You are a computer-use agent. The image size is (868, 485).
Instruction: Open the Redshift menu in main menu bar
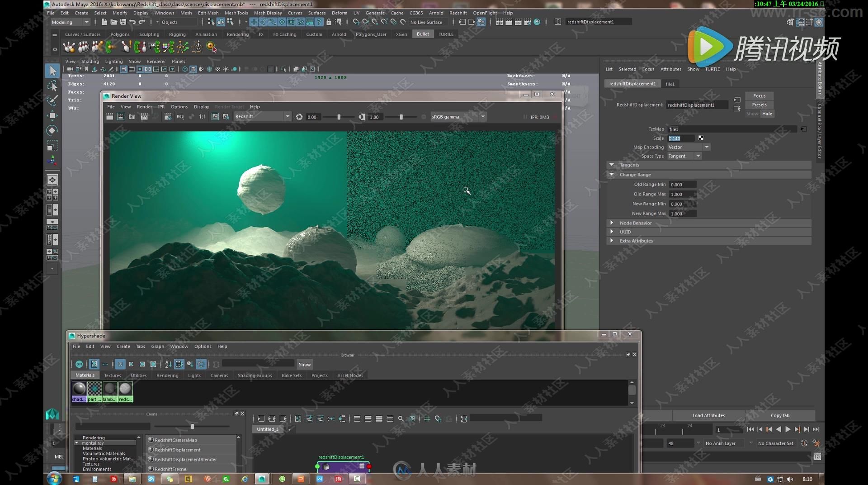(458, 13)
